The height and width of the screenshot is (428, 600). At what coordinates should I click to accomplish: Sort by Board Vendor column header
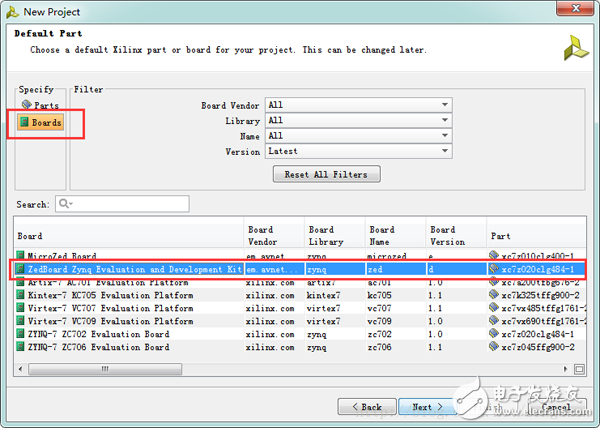click(x=272, y=235)
